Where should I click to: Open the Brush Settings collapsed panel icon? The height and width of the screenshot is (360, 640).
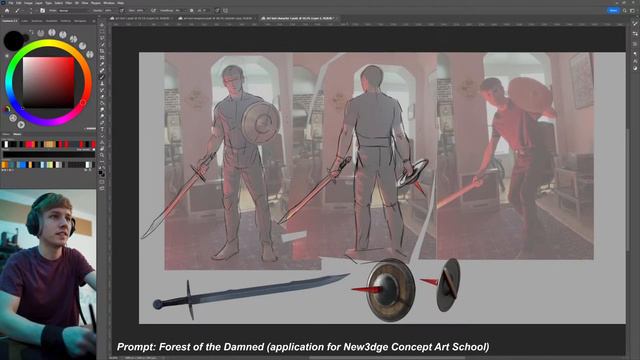click(x=635, y=24)
